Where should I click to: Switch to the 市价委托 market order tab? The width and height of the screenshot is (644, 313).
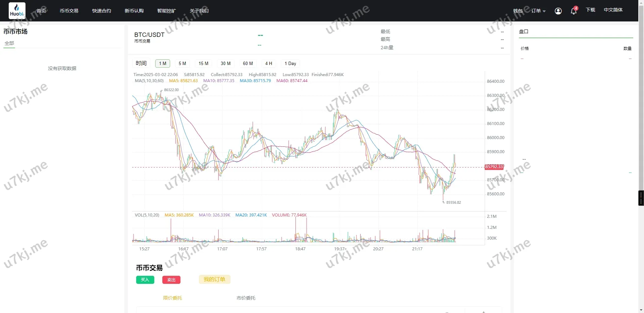[x=246, y=298]
